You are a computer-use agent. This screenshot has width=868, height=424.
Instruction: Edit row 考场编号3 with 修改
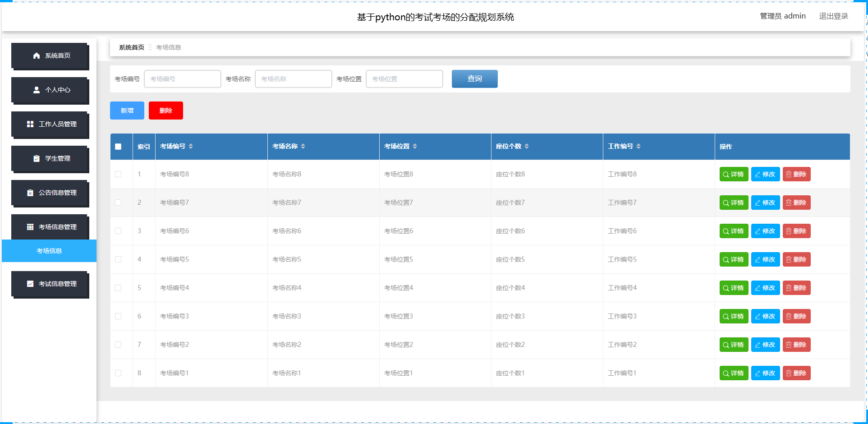coord(765,316)
